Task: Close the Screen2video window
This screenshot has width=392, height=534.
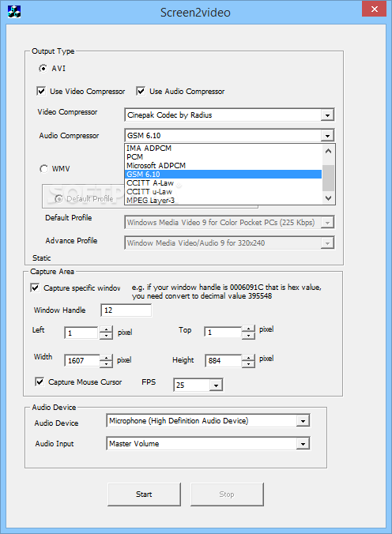Action: (x=374, y=9)
